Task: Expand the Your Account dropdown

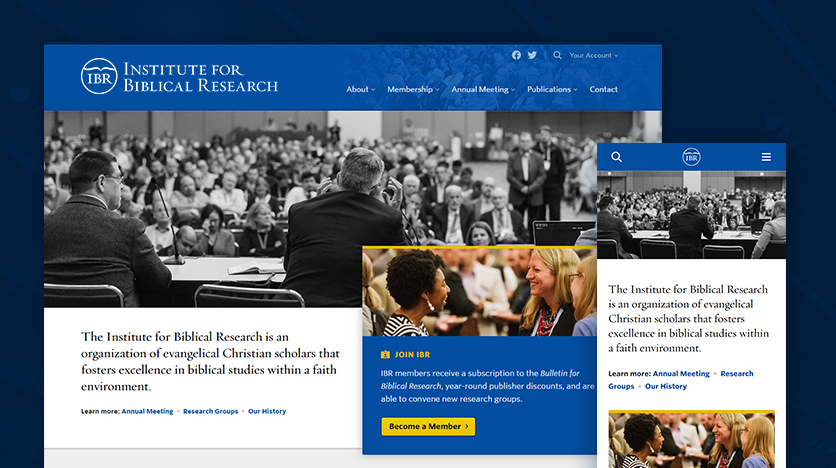Action: tap(593, 55)
